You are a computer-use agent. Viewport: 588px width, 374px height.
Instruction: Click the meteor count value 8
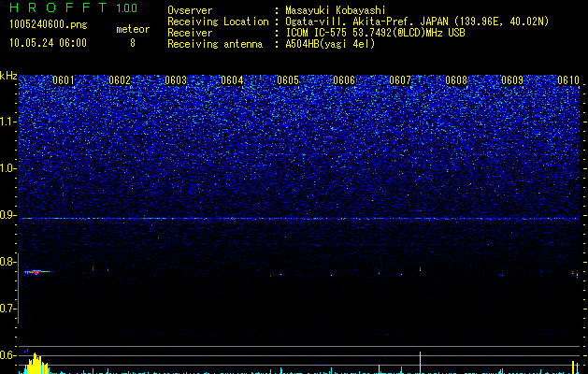click(133, 43)
